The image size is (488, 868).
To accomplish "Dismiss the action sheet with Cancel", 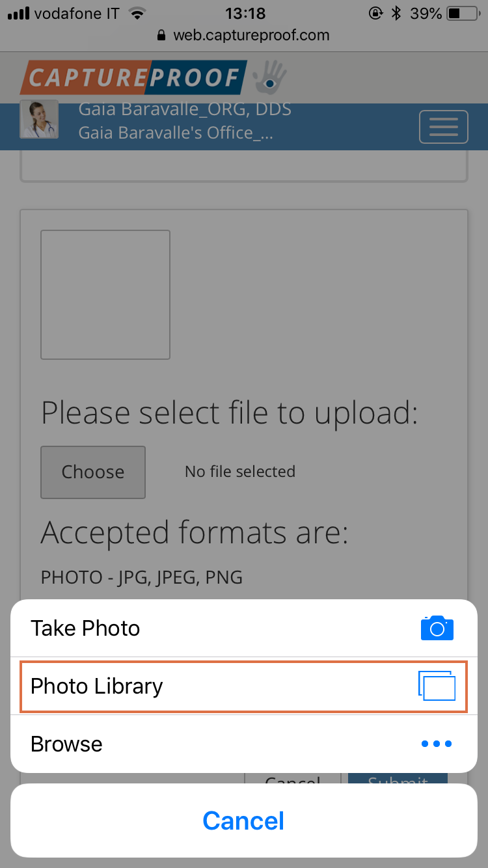I will point(244,821).
